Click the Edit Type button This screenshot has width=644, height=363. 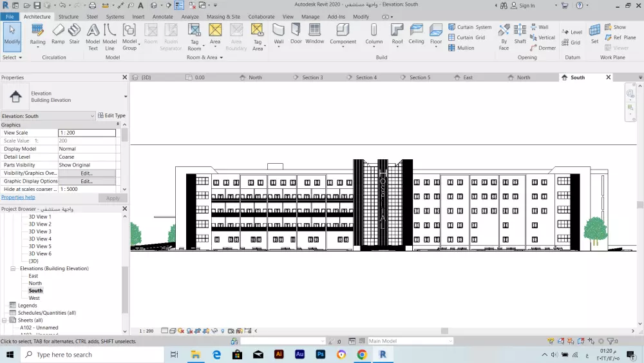tap(111, 116)
